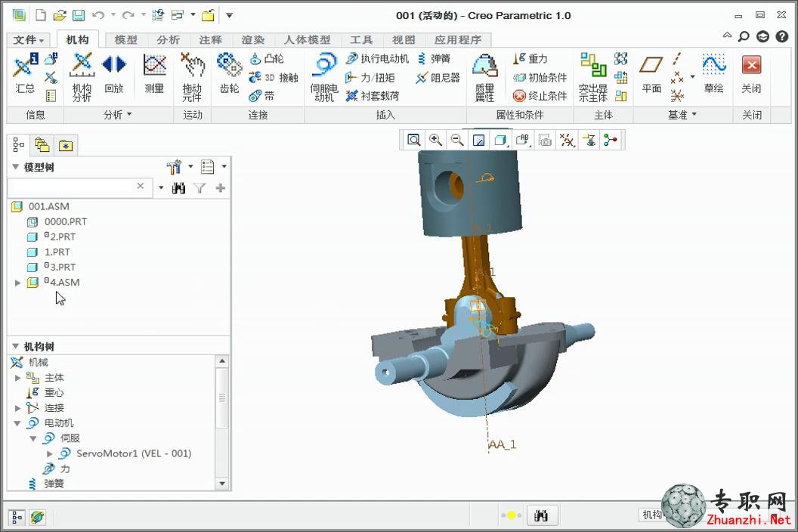Image resolution: width=798 pixels, height=532 pixels.
Task: Open the File (文件) menu
Action: [x=29, y=40]
